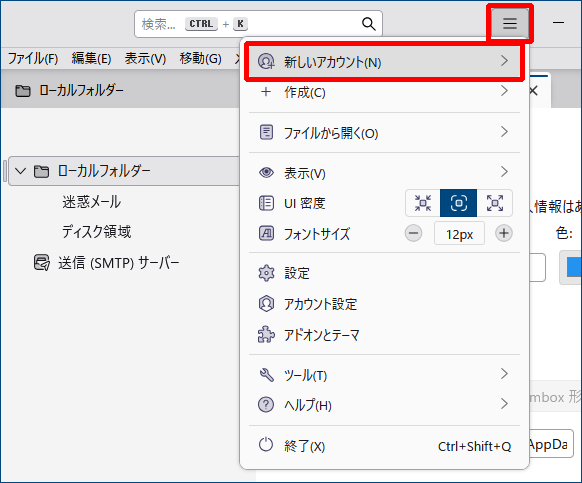The height and width of the screenshot is (483, 582).
Task: Open the ファイル(F) menu
Action: 33,58
